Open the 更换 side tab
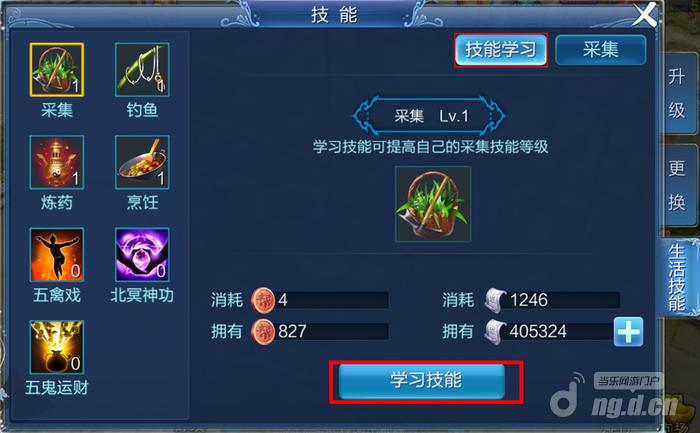Screen dimensions: 700x433 point(677,185)
